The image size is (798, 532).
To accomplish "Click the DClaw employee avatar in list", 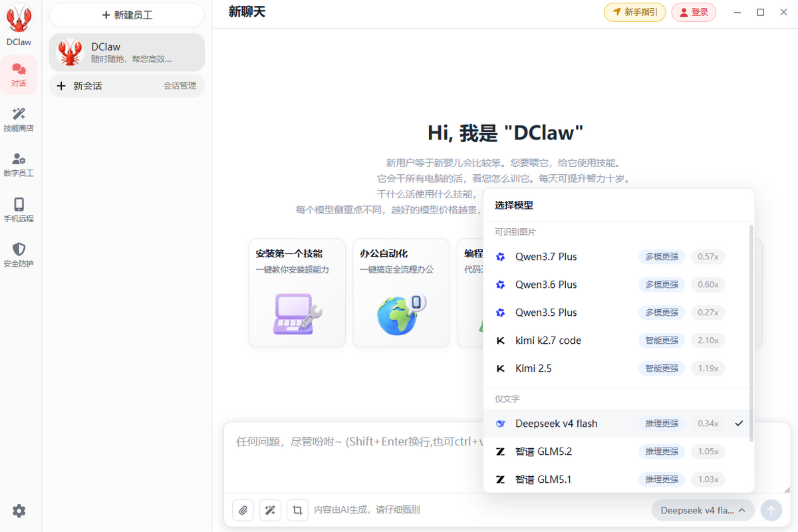I will [x=70, y=53].
